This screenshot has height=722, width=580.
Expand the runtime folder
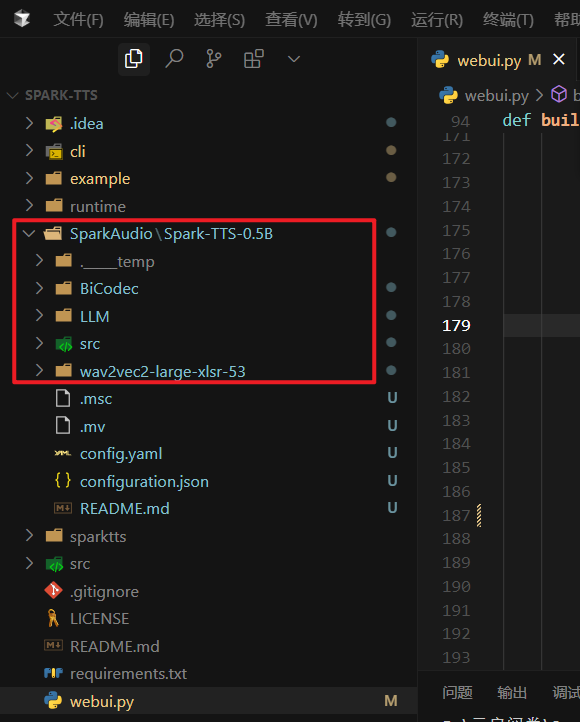click(29, 205)
